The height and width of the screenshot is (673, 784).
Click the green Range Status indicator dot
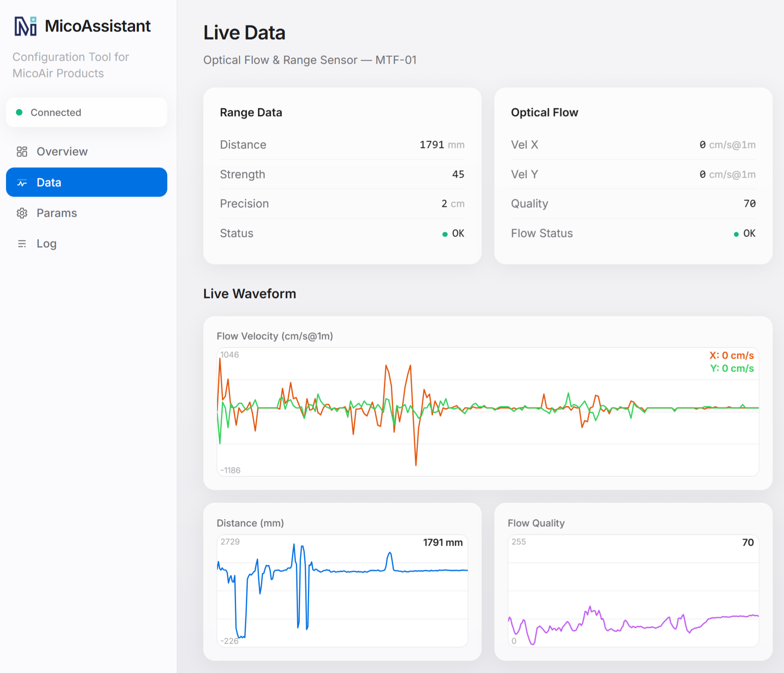click(445, 234)
